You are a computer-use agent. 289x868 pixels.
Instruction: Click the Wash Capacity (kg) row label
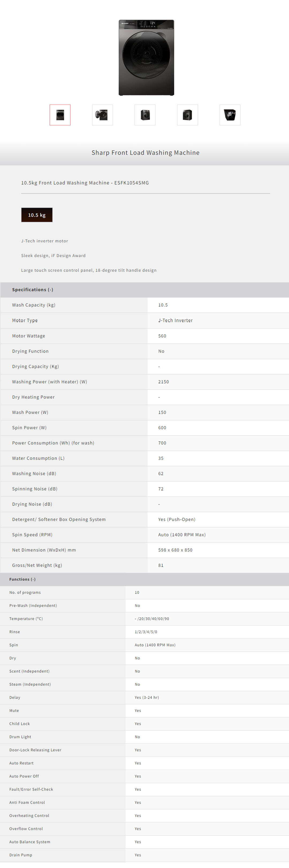(34, 305)
